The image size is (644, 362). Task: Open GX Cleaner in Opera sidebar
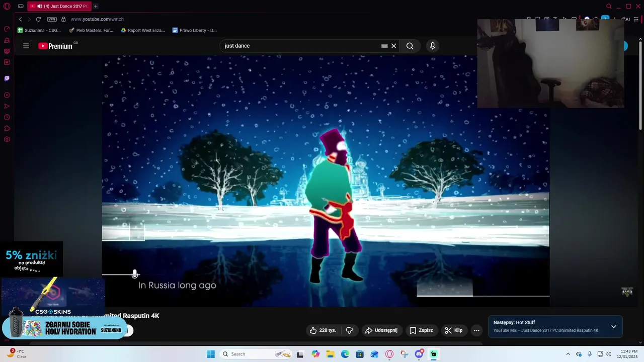point(7,40)
